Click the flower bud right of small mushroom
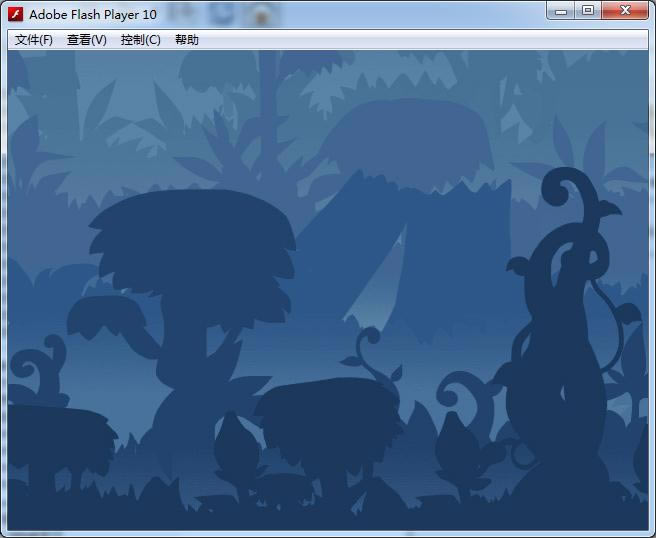Screen dimensions: 656x538 click(453, 440)
